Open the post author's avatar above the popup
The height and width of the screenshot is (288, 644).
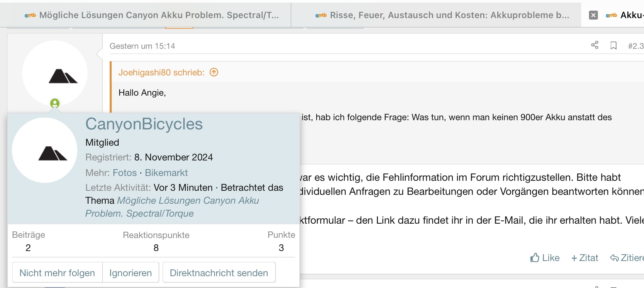(x=55, y=73)
